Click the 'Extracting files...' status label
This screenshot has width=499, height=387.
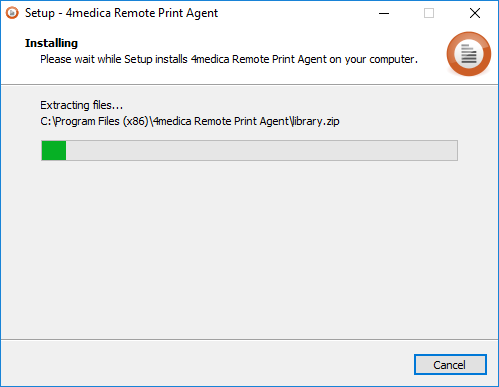[82, 105]
